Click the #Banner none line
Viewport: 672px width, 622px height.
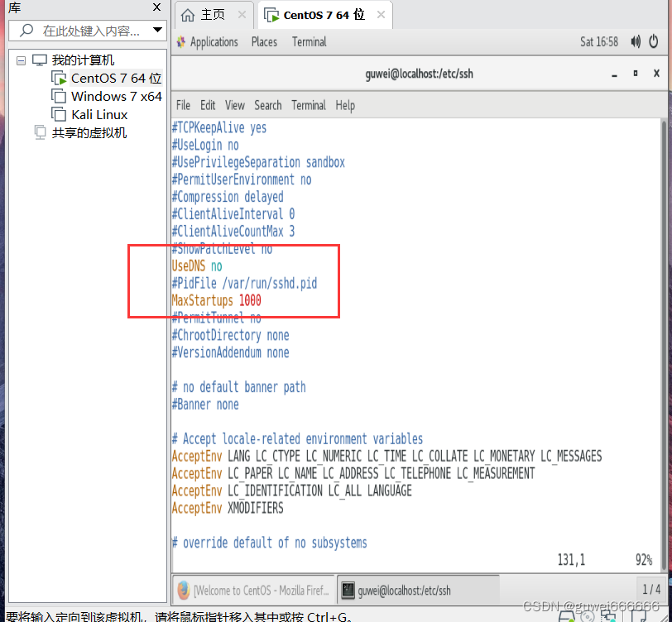205,404
